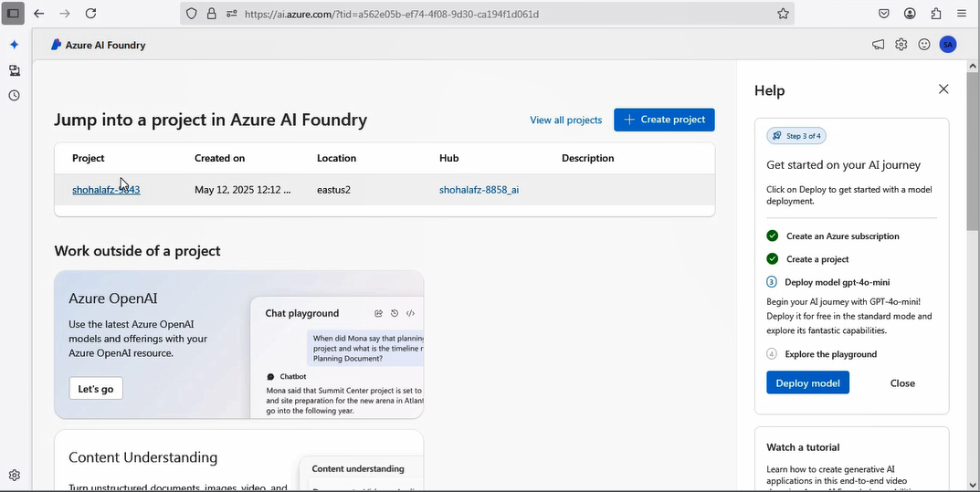Click the Create project button
This screenshot has width=980, height=492.
(664, 120)
